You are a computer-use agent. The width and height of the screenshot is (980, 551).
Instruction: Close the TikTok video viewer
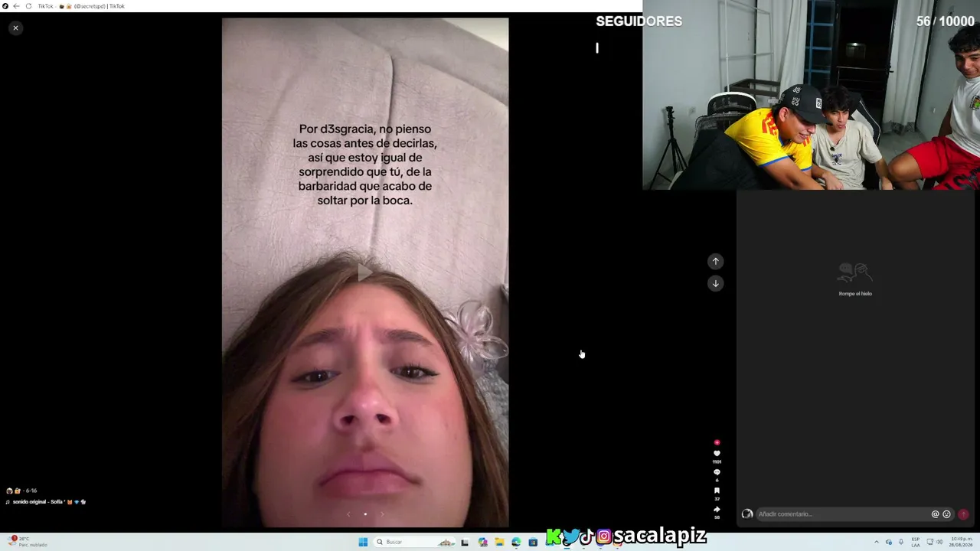(15, 28)
